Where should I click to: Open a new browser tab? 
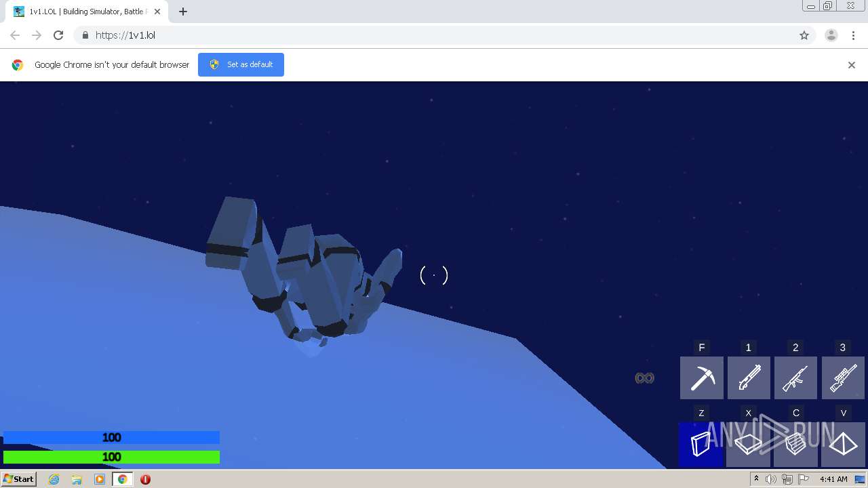tap(183, 12)
